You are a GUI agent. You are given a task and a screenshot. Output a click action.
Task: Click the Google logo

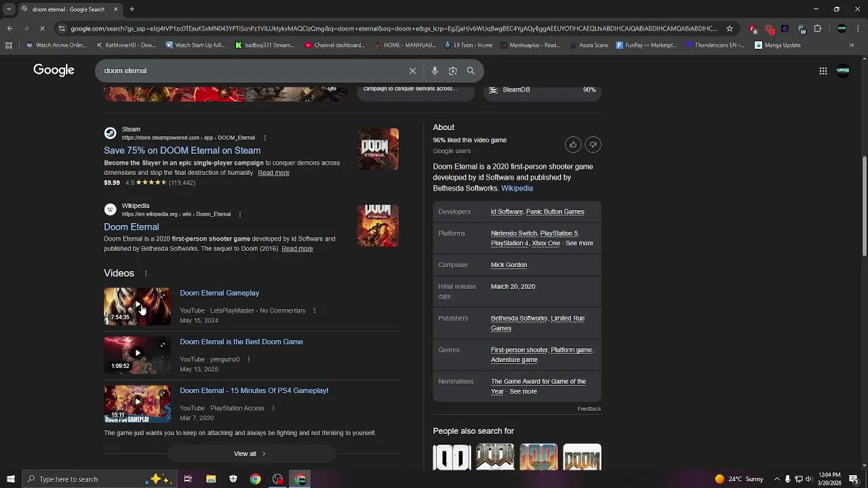[54, 70]
